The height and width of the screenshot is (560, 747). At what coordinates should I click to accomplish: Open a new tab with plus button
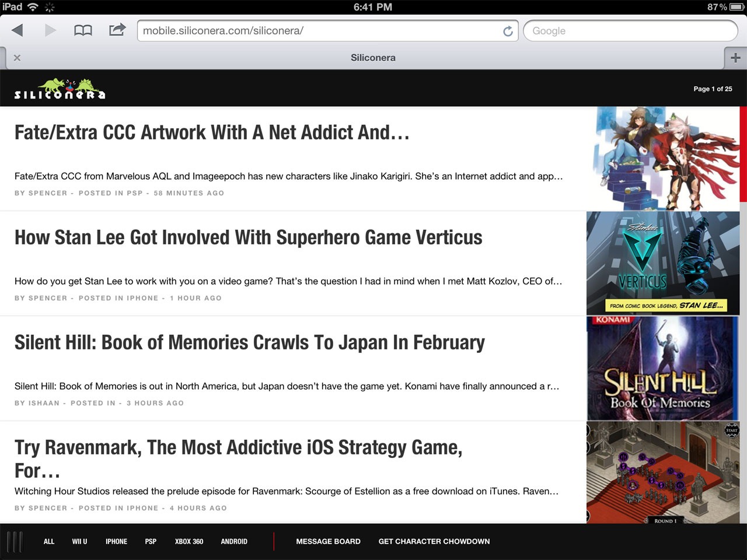[x=735, y=58]
